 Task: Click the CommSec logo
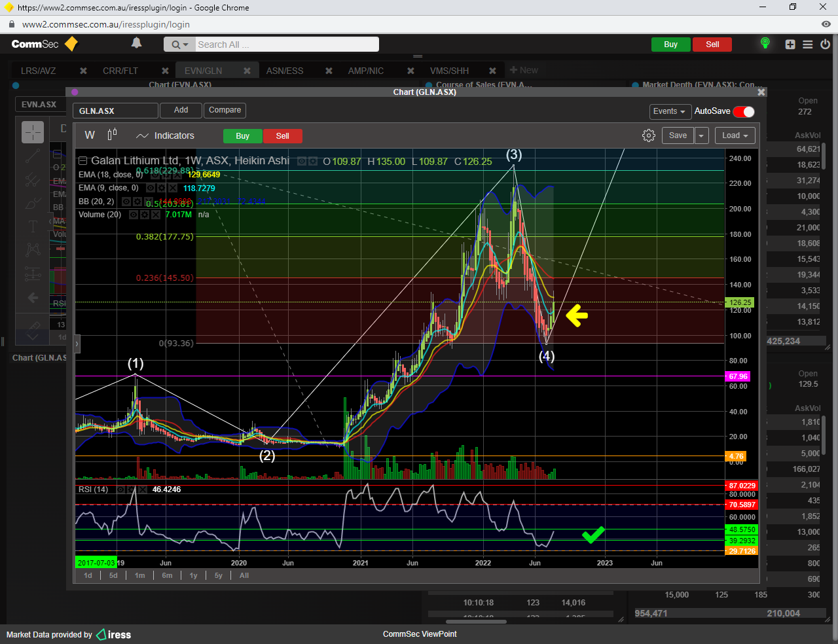coord(45,44)
